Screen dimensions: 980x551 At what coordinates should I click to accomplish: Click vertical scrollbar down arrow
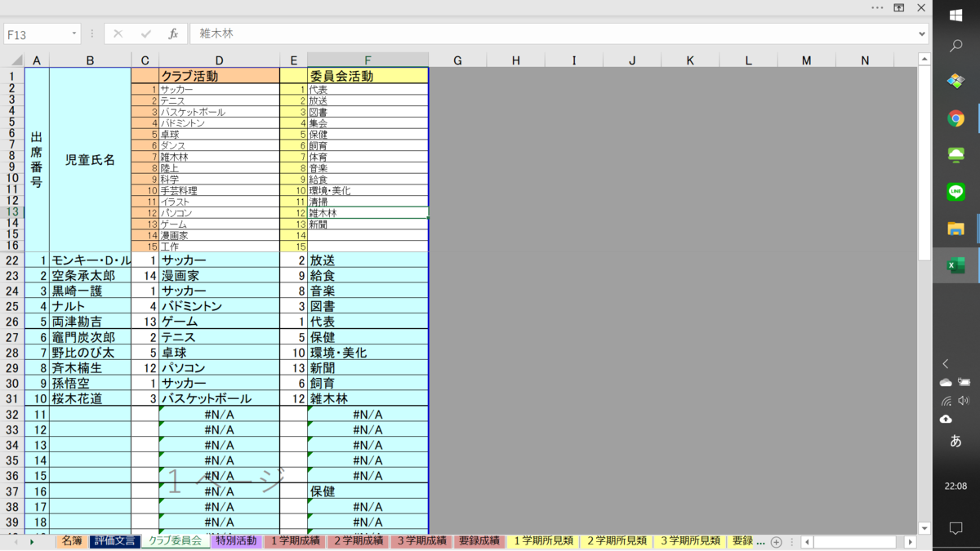click(924, 527)
